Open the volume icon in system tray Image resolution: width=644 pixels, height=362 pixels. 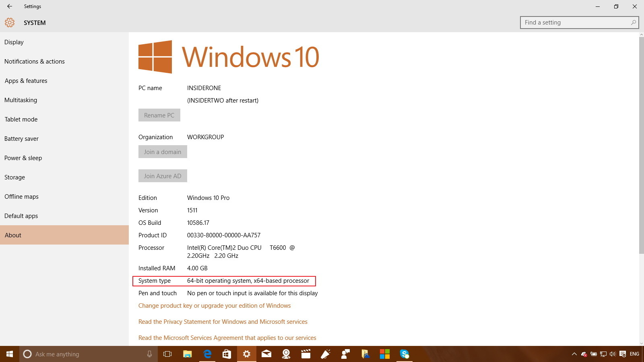click(x=613, y=354)
